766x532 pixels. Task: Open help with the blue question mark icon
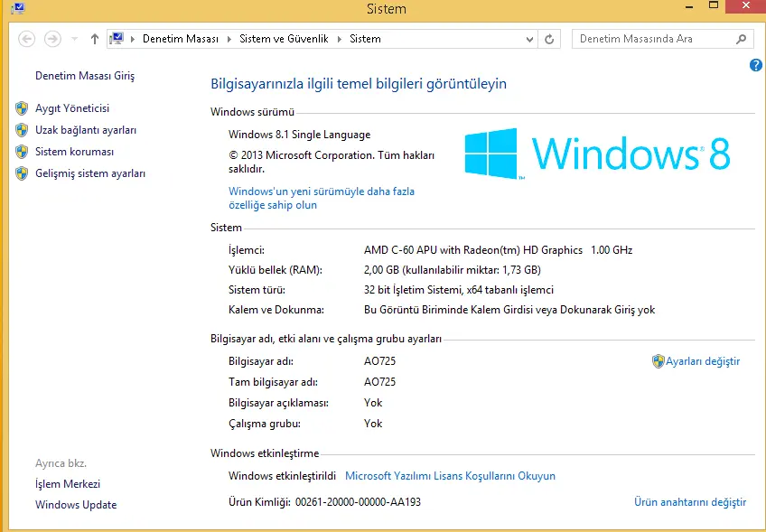[755, 65]
